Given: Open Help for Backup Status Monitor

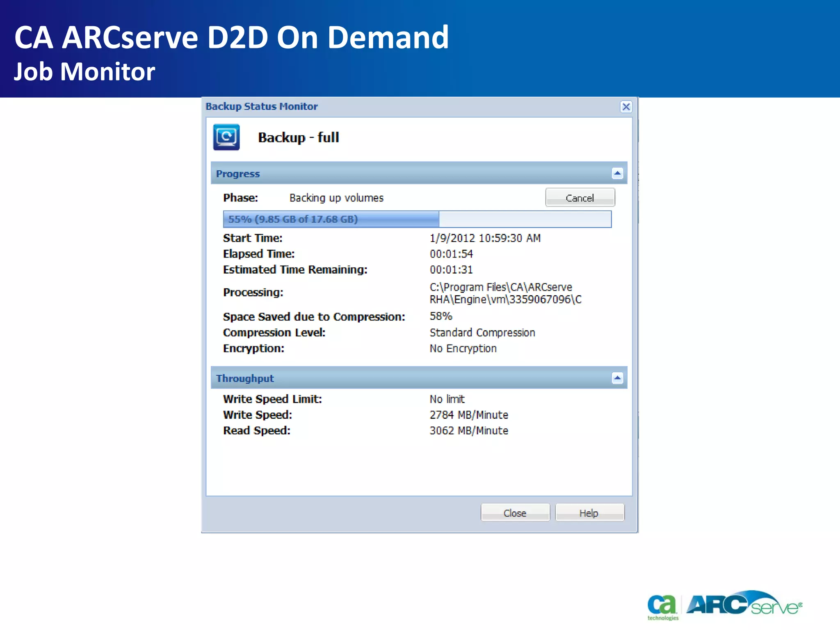Looking at the screenshot, I should pos(589,513).
